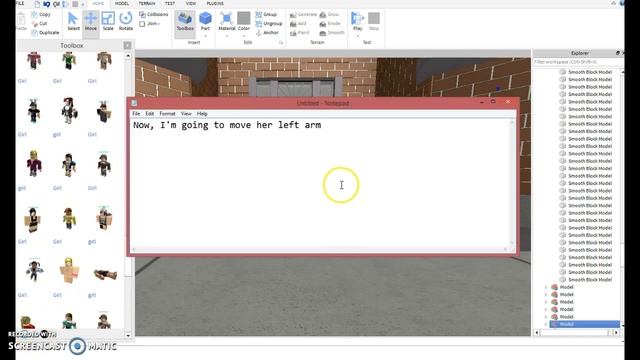Click the terrain Smooth tool
The height and width of the screenshot is (360, 640).
[332, 33]
